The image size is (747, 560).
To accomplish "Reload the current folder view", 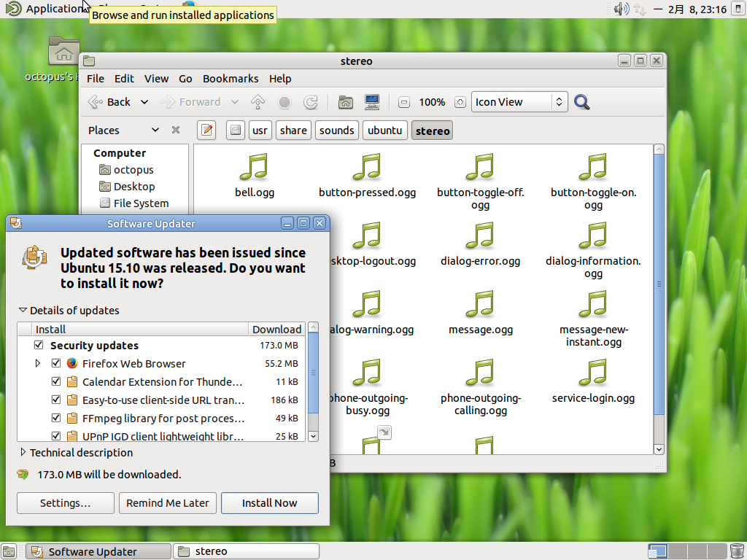I will pos(311,102).
